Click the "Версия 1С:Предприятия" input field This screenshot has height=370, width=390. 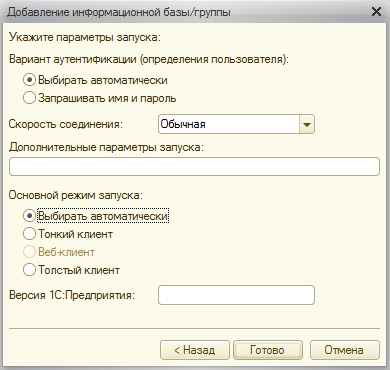pos(236,295)
